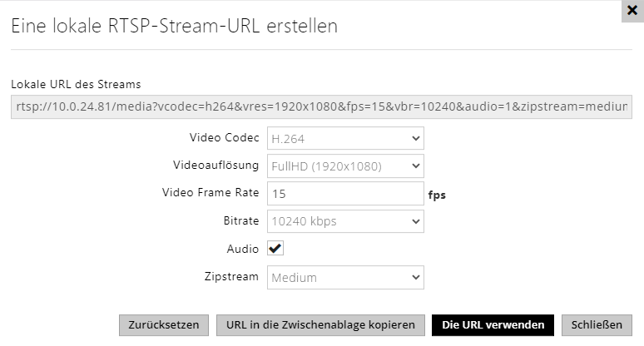The height and width of the screenshot is (346, 644).
Task: Expand the Zipstream dropdown set to Medium
Action: (345, 277)
